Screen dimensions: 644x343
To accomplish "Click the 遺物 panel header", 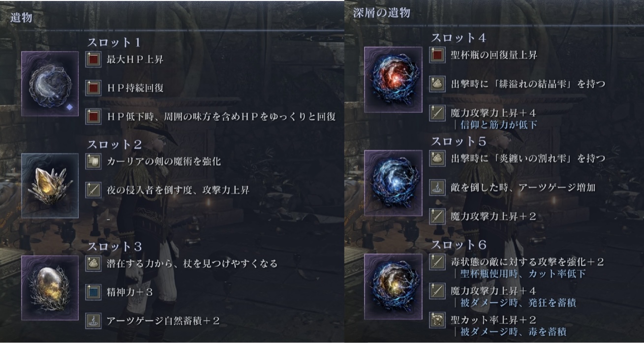I will pyautogui.click(x=21, y=16).
